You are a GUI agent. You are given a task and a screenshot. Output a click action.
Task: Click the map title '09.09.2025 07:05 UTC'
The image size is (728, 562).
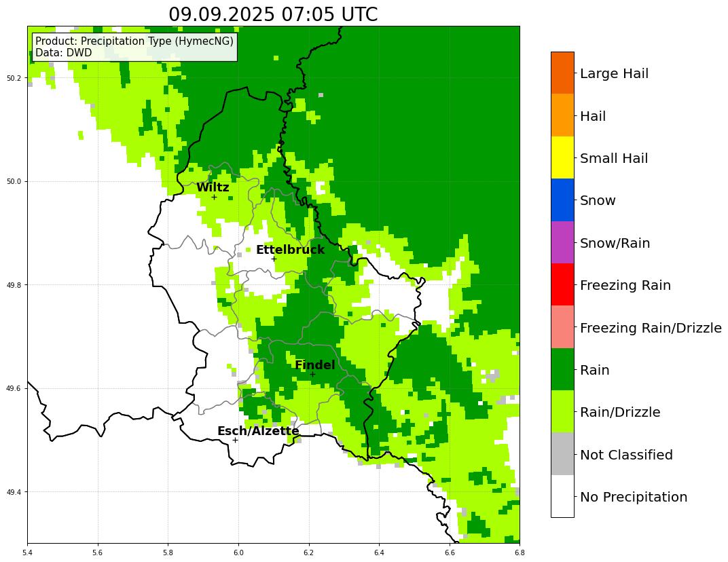[x=273, y=14]
